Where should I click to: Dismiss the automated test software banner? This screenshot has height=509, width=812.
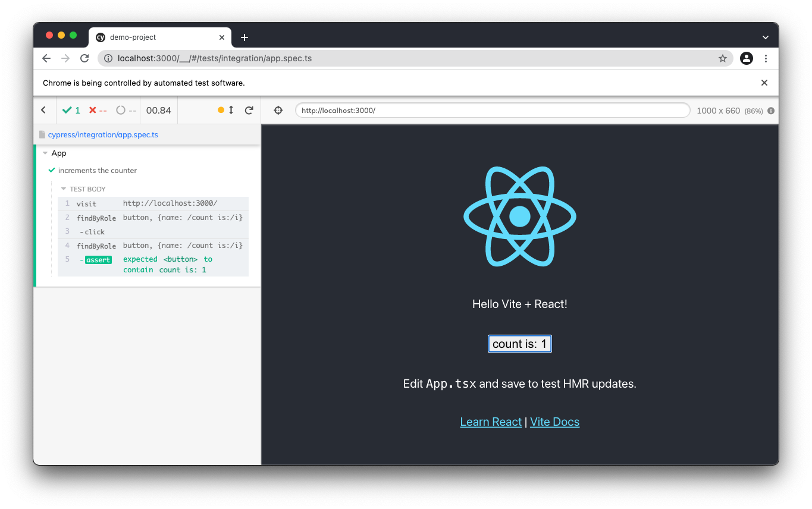[764, 83]
